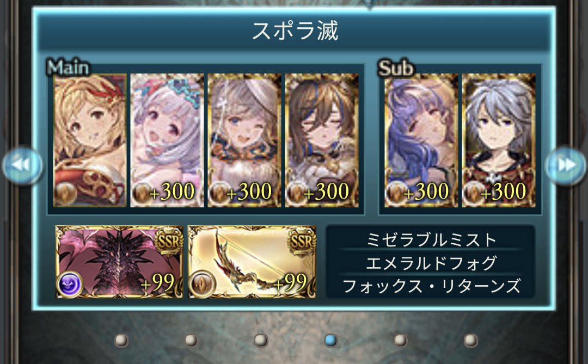Select the winking silver-haired third character
The height and width of the screenshot is (364, 588).
coord(244,140)
